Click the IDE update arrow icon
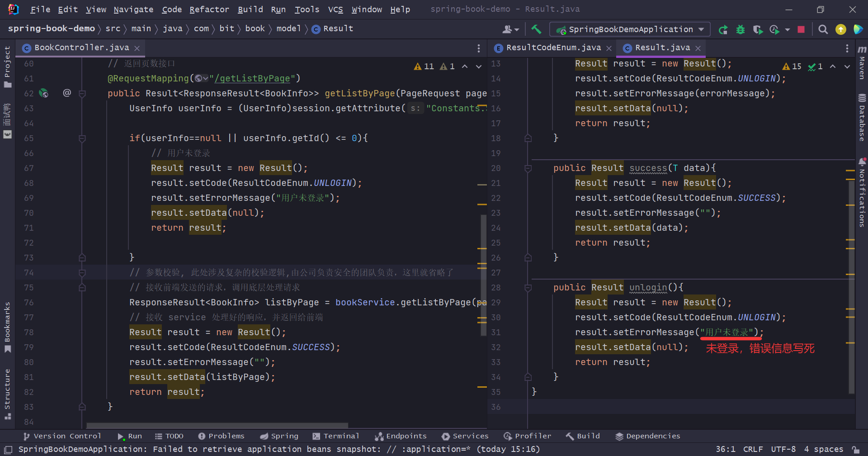868x456 pixels. coord(841,29)
